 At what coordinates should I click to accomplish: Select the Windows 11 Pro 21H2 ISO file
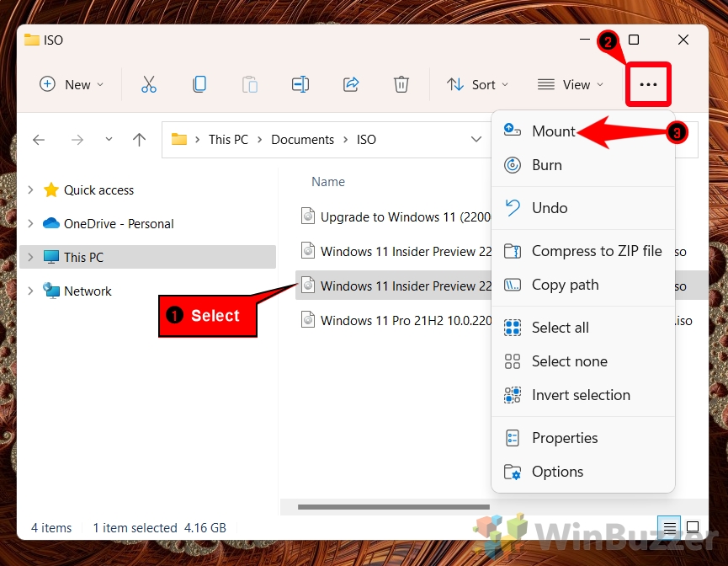coord(396,321)
